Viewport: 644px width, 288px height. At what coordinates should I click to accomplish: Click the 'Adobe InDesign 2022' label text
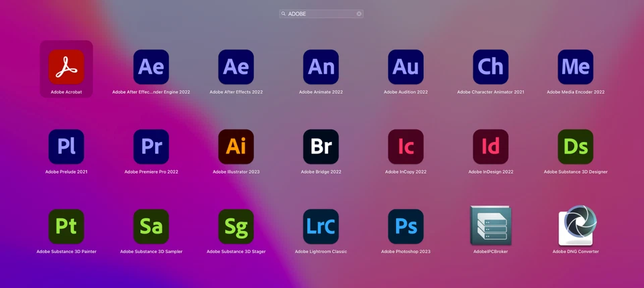[491, 172]
